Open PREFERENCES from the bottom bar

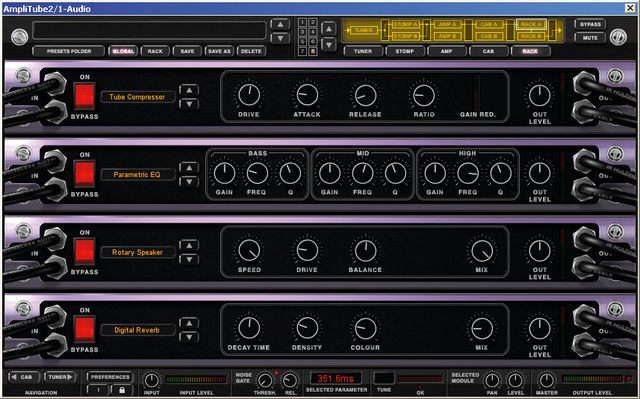110,377
